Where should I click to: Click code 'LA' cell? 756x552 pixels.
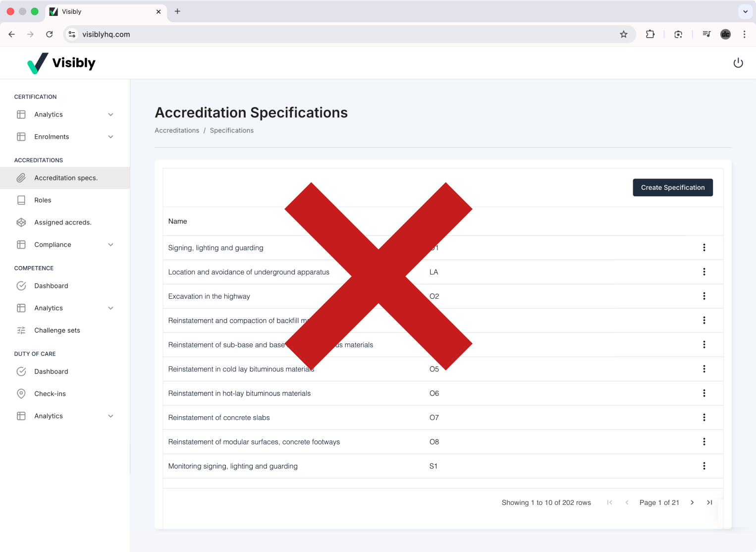pos(433,272)
